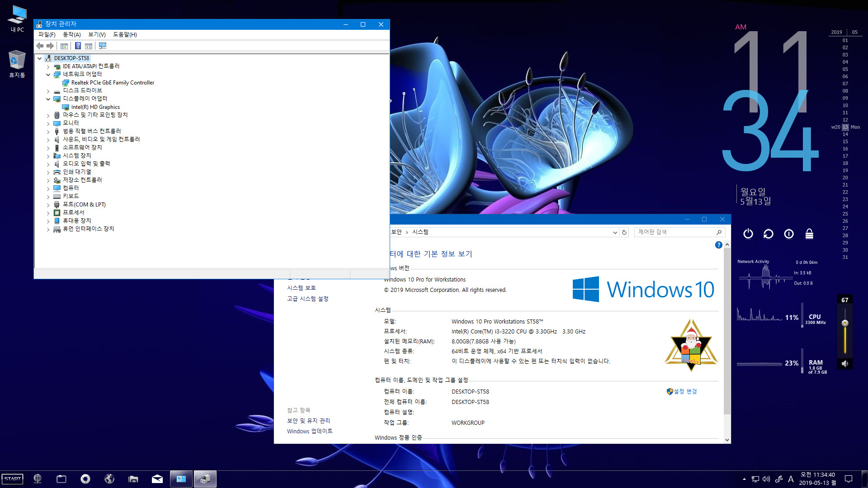The image size is (868, 488).
Task: Click the System window vertical scrollbar
Action: 727,332
